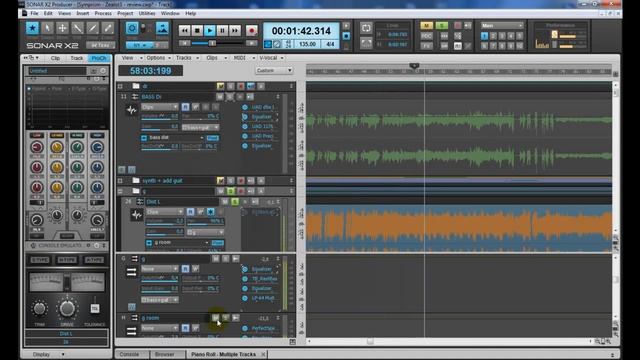Mute the g room bus

pos(216,318)
